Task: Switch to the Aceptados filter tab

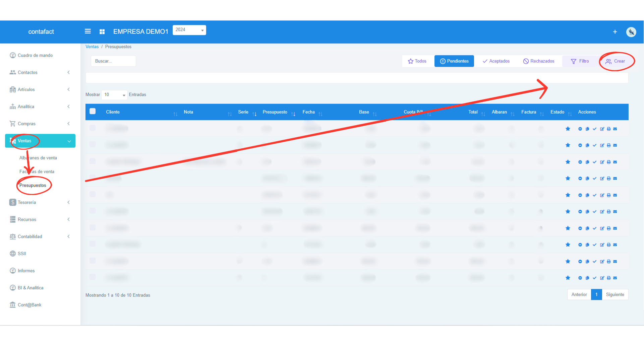Action: 496,61
